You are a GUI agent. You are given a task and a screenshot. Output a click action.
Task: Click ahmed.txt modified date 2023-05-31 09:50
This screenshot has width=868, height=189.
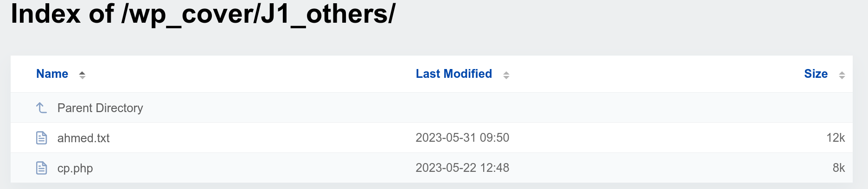click(x=462, y=138)
